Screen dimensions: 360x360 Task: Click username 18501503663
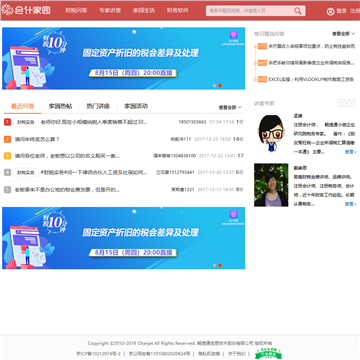(x=192, y=122)
